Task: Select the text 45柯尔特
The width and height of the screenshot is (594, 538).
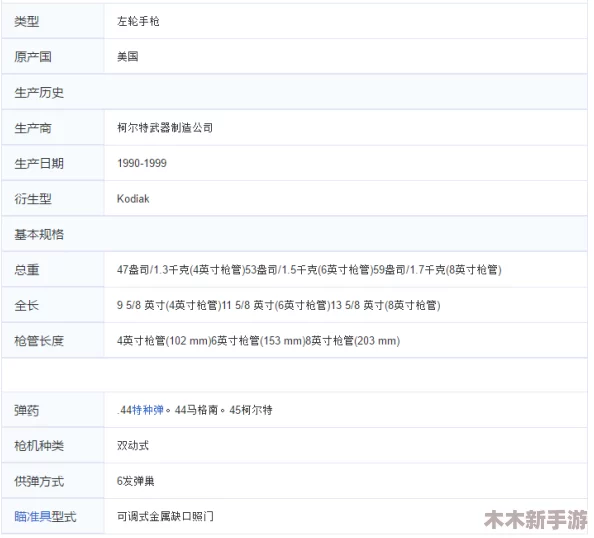Action: pyautogui.click(x=251, y=410)
